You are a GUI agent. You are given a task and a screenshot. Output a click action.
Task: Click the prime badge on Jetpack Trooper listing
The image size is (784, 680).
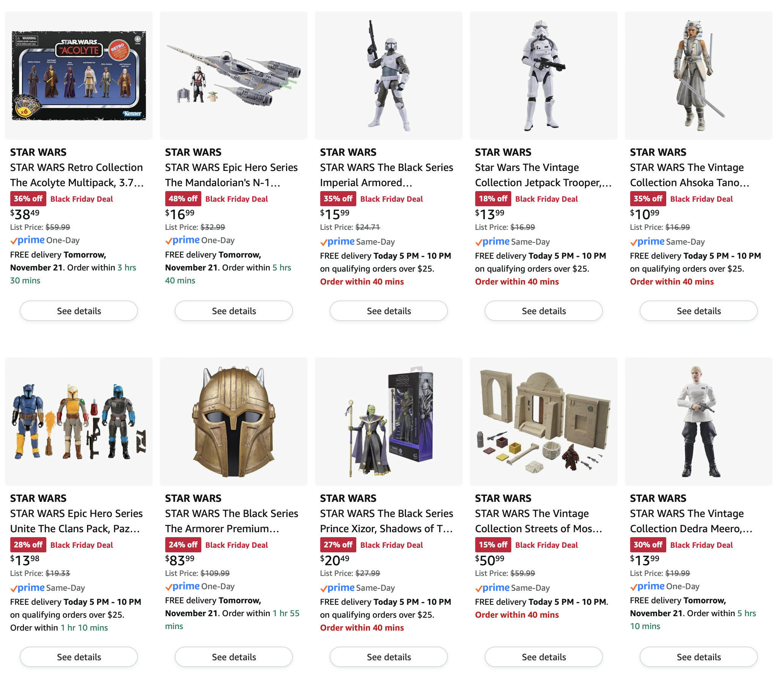pyautogui.click(x=492, y=242)
